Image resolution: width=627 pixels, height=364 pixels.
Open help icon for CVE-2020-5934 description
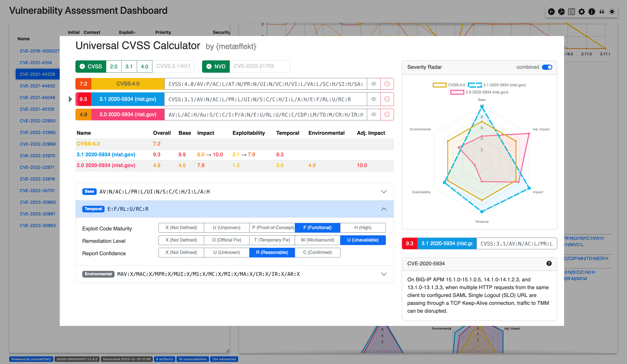pyautogui.click(x=549, y=263)
